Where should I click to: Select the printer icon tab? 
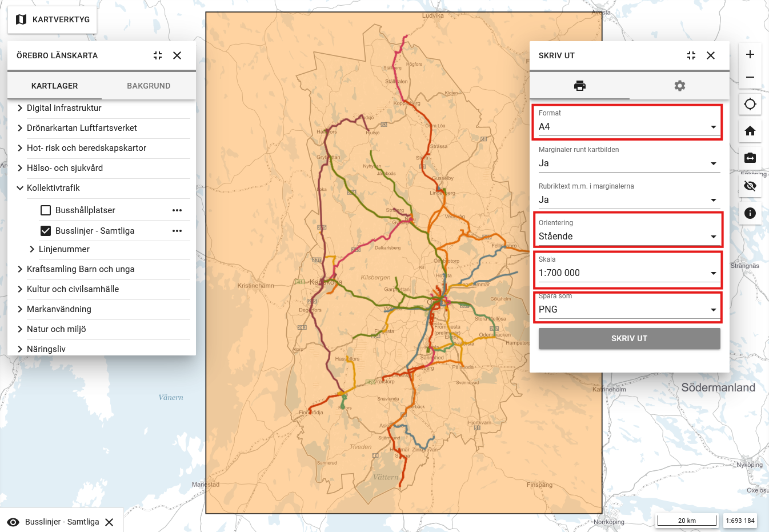[x=579, y=86]
